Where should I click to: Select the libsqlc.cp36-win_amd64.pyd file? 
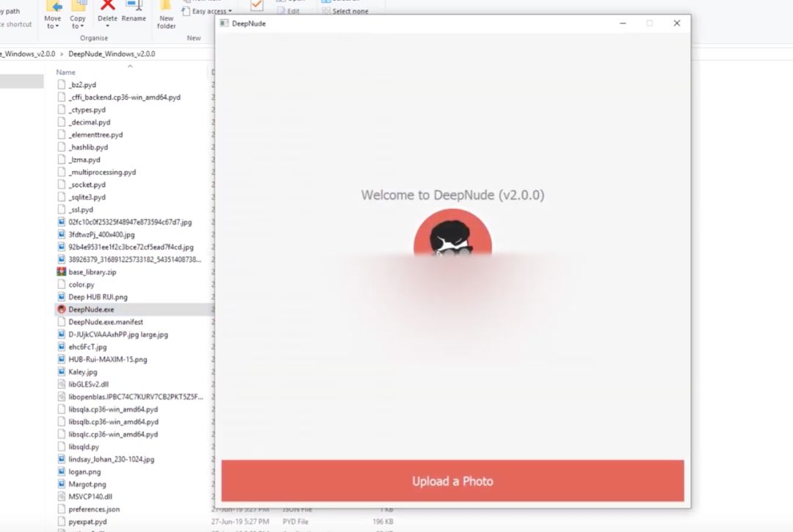coord(113,434)
